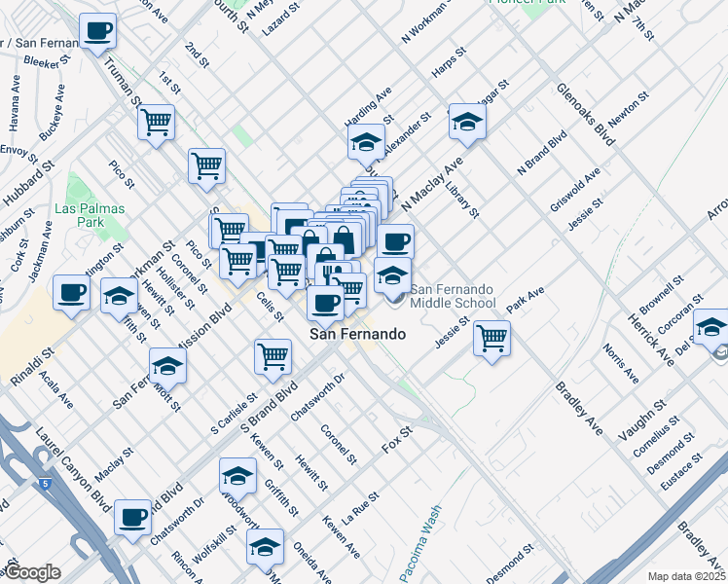Open the coffee cup marker near Laurel Canyon Blvd
Image resolution: width=728 pixels, height=584 pixels.
coord(132,518)
